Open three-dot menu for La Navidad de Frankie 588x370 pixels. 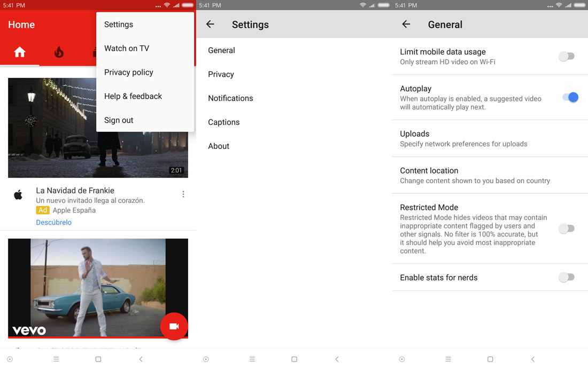point(183,194)
